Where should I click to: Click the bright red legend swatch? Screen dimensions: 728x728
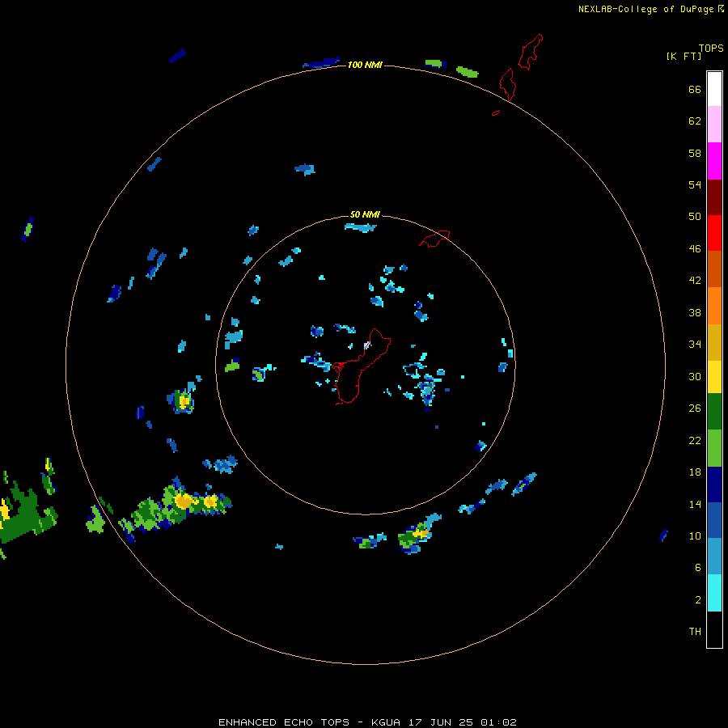point(714,233)
